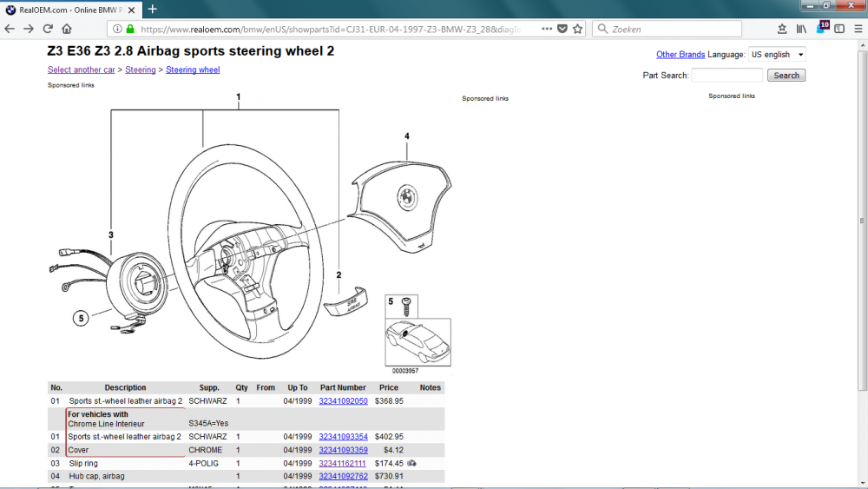Click the Hub cap, airbag description
868x489 pixels.
point(97,476)
